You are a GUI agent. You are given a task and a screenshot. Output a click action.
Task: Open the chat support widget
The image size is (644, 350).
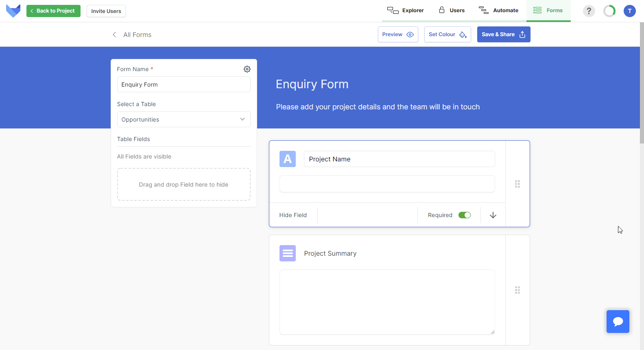point(618,322)
